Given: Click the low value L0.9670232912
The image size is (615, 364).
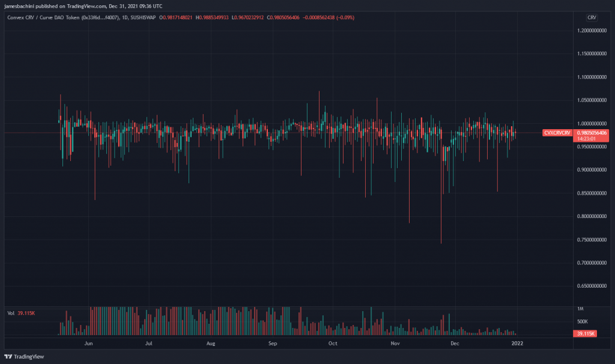Looking at the screenshot, I should coord(247,17).
